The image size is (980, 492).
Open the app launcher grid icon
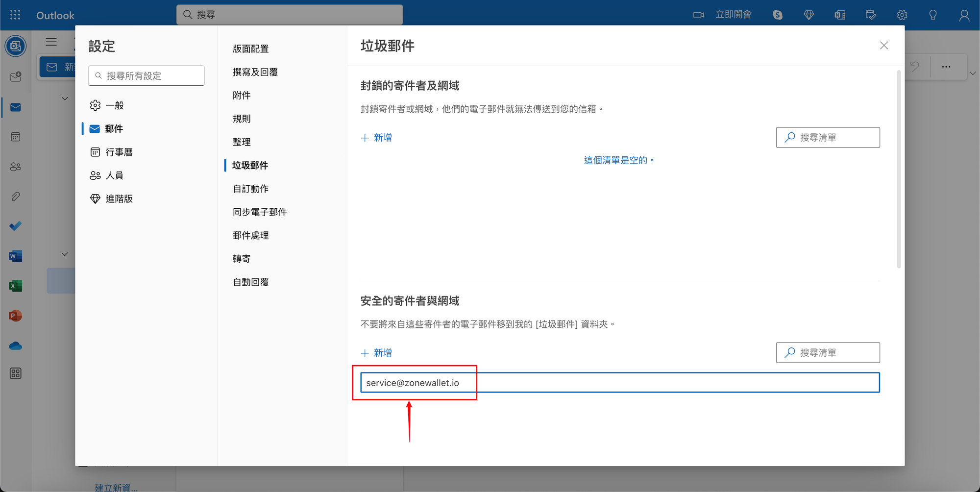(15, 15)
